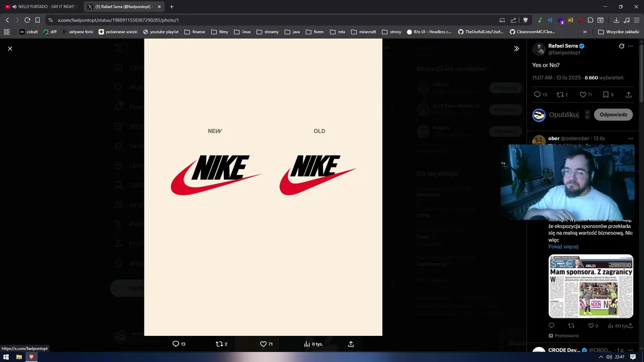Viewport: 644px width, 362px height.
Task: Open File Explorer from the taskbar
Action: tap(19, 357)
